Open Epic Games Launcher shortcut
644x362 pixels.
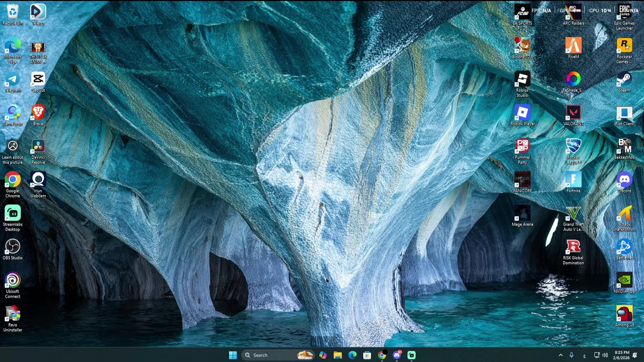(x=624, y=18)
